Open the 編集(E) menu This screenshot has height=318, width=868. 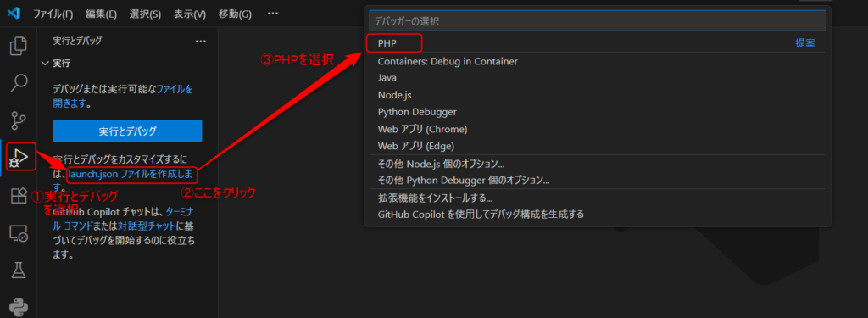click(x=102, y=14)
